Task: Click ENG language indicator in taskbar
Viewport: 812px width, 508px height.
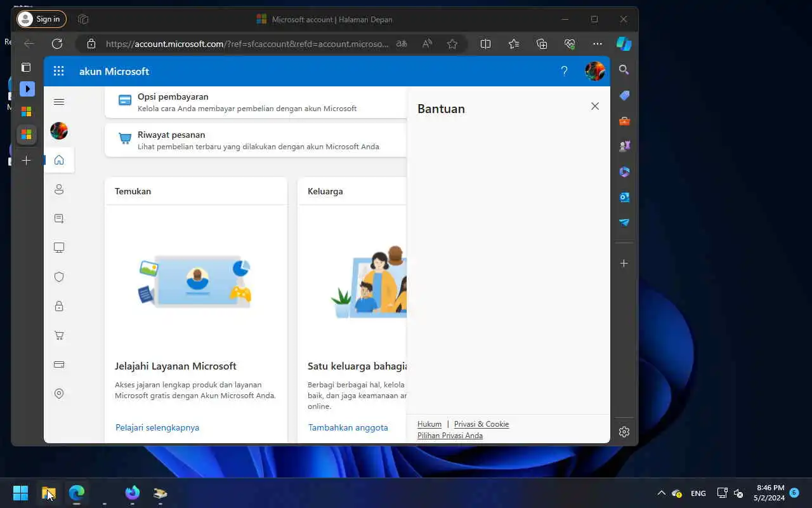Action: (698, 493)
